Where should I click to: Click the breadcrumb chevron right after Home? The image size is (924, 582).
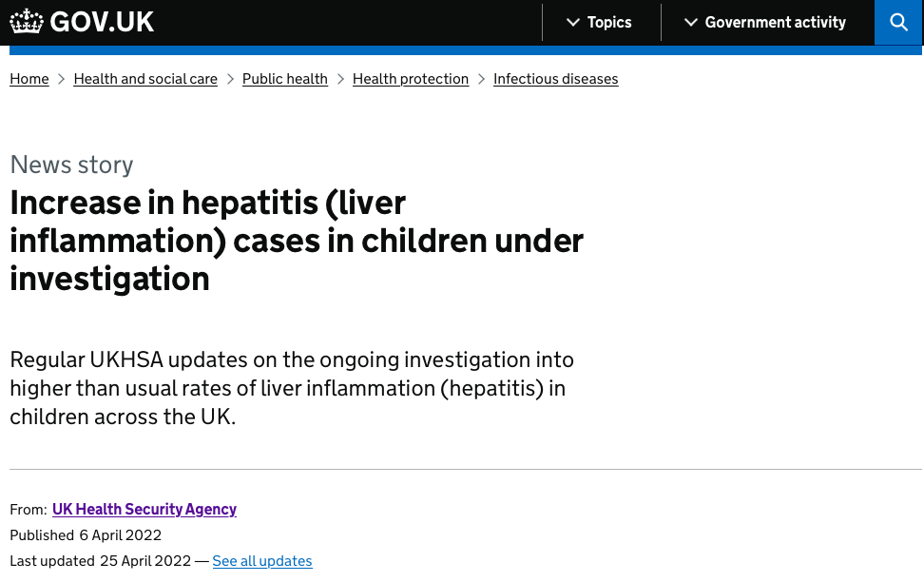coord(62,79)
